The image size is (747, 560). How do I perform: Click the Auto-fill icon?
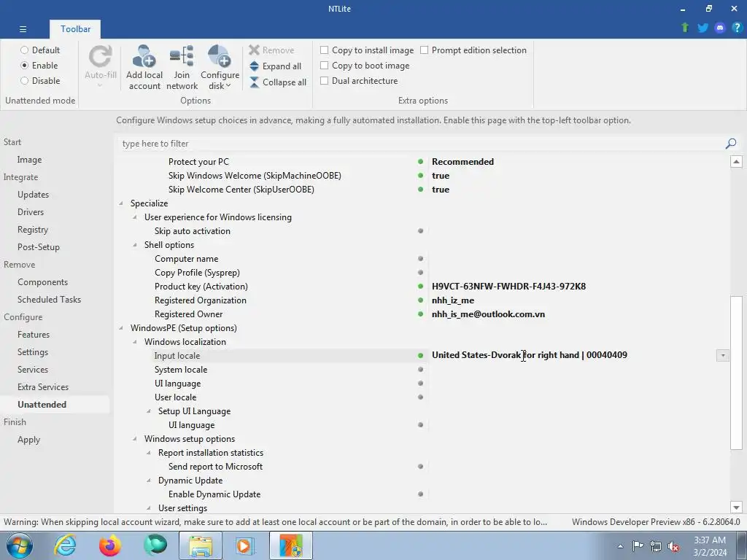(101, 57)
